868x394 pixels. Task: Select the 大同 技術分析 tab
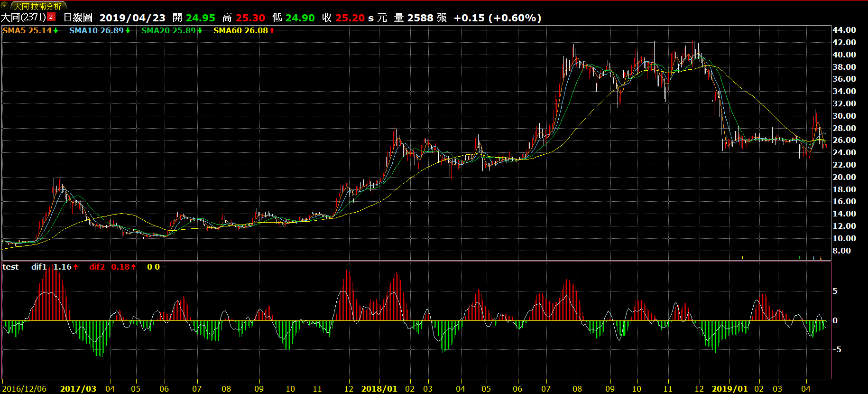tap(37, 6)
